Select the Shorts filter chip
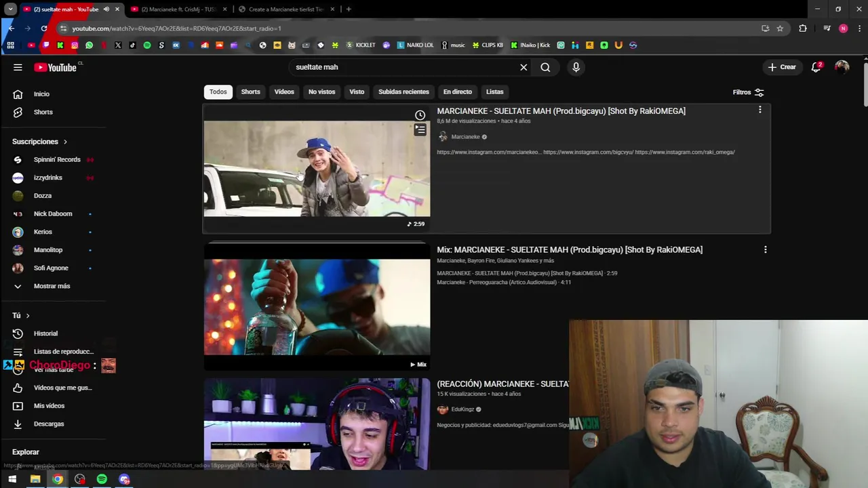868x488 pixels. (x=250, y=91)
